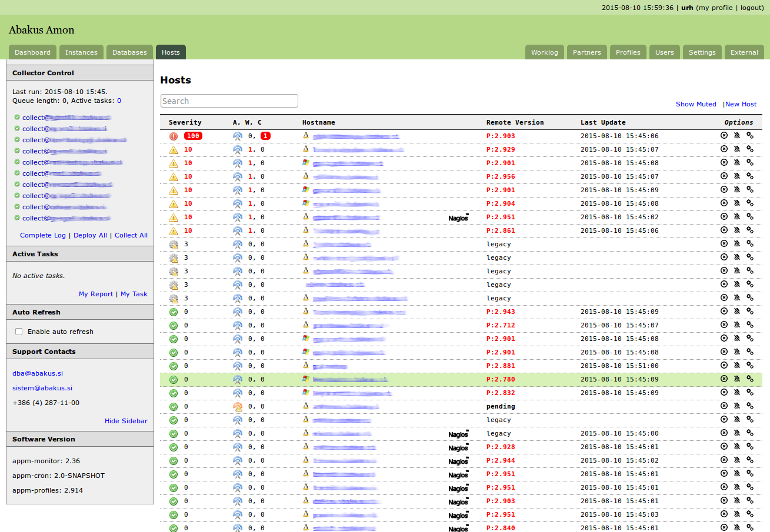Click the circled X icon for host P:2.904

724,203
